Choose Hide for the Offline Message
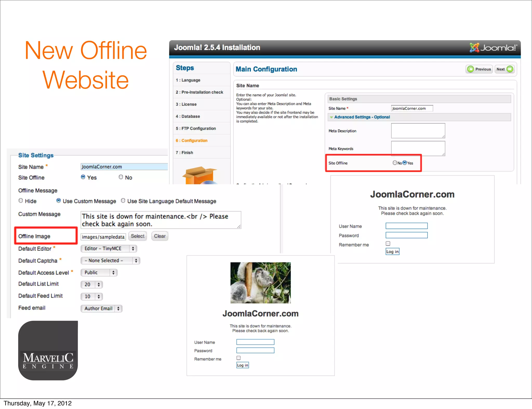The width and height of the screenshot is (532, 409). pos(21,201)
